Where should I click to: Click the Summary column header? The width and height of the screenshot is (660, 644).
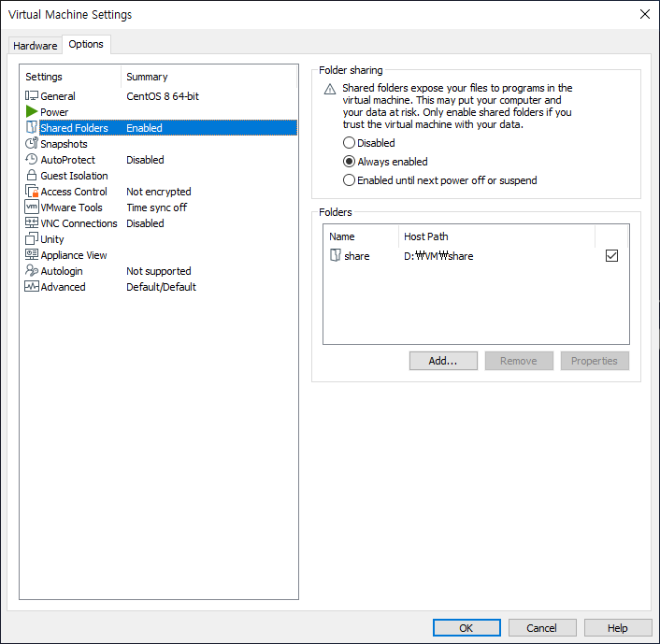click(x=147, y=77)
